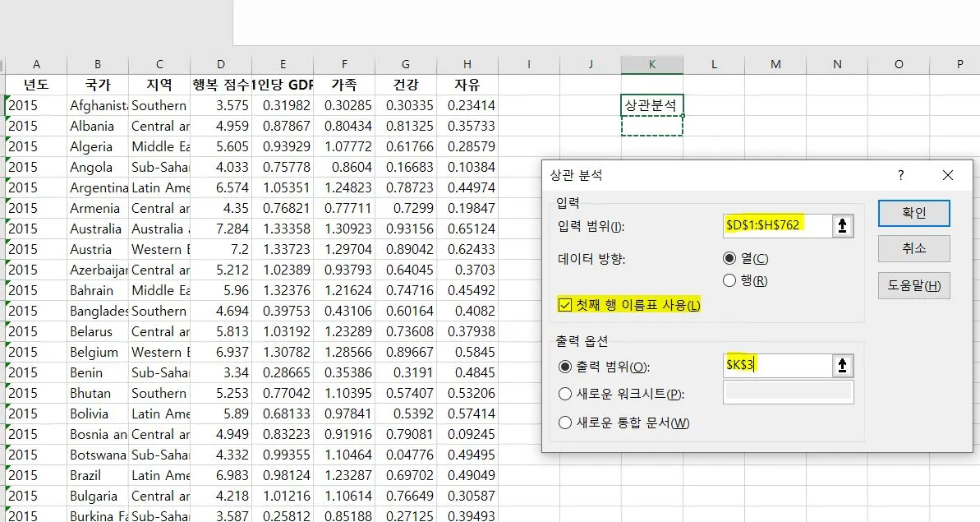Click the 국가 header cell

tap(98, 85)
